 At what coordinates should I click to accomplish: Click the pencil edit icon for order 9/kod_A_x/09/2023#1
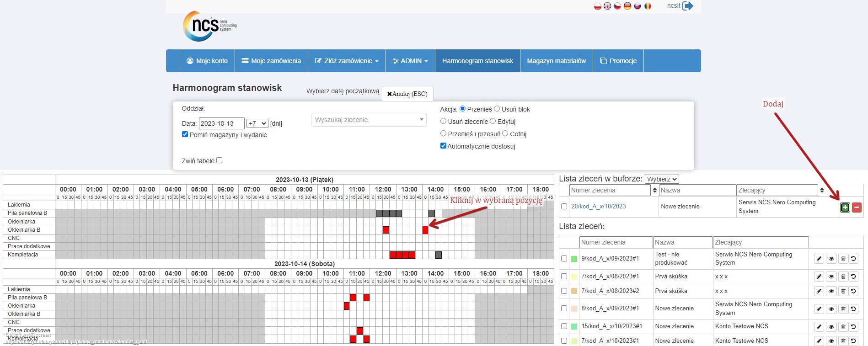coord(819,259)
